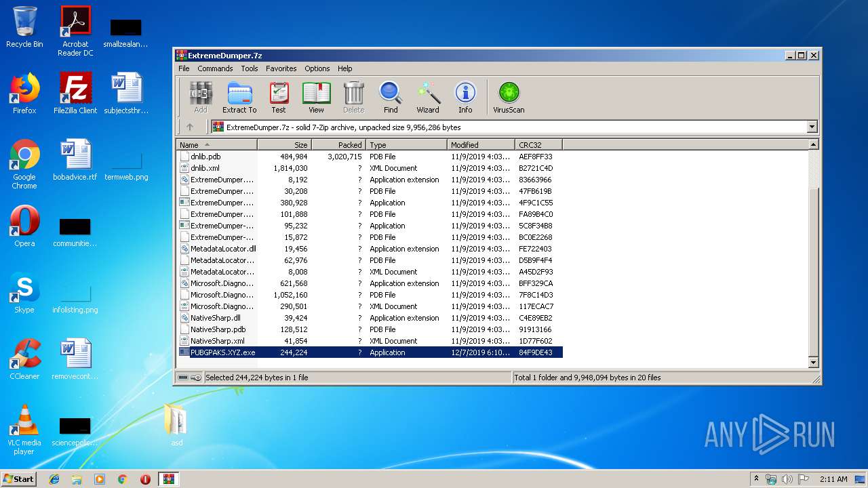Open the Find tool

pyautogui.click(x=391, y=98)
